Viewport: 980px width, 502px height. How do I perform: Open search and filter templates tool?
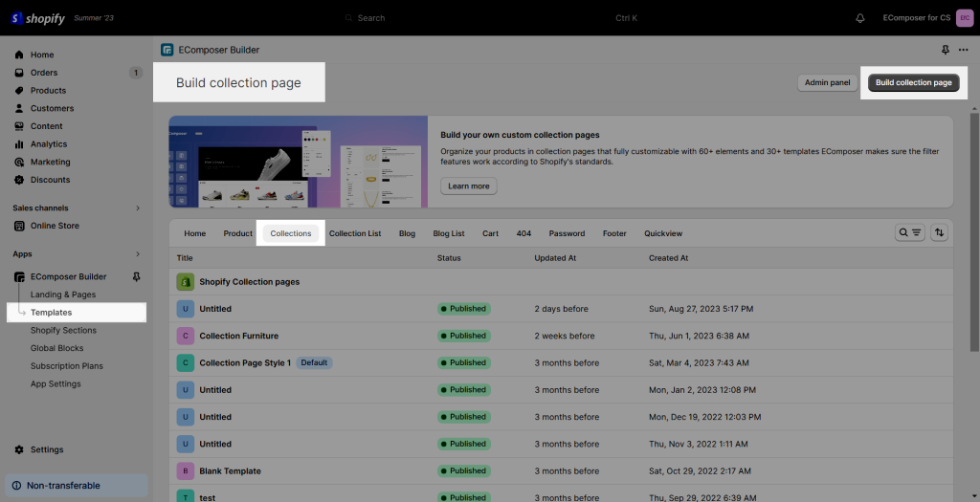pyautogui.click(x=909, y=233)
